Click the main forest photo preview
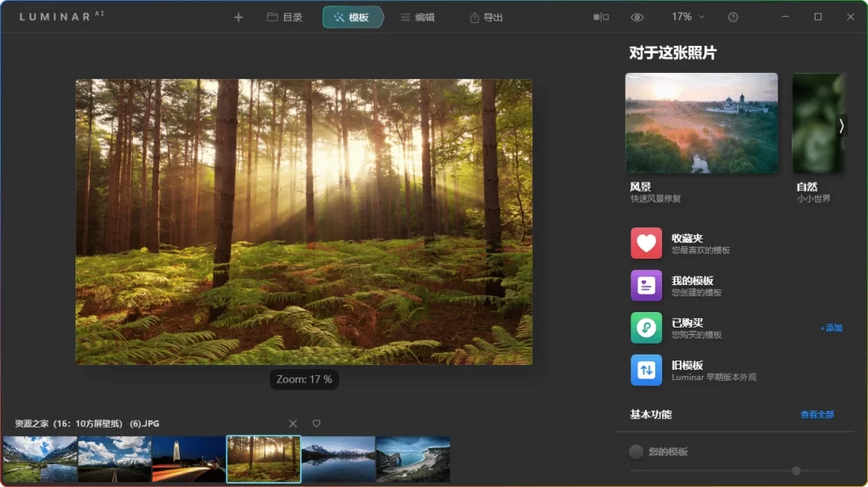The height and width of the screenshot is (487, 868). (x=304, y=221)
